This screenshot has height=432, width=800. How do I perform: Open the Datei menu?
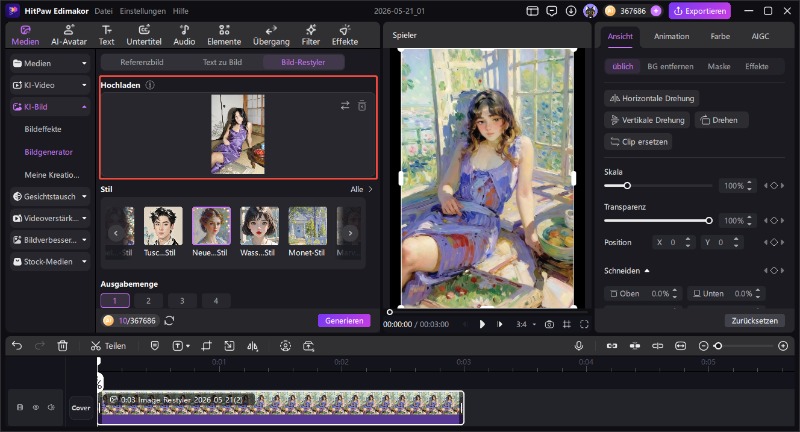pyautogui.click(x=104, y=11)
